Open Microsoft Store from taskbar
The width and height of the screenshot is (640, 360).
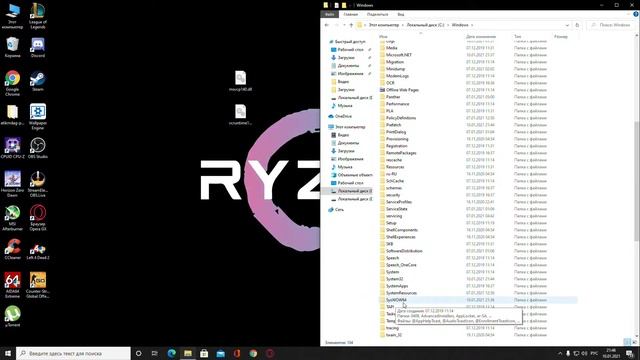coord(204,353)
